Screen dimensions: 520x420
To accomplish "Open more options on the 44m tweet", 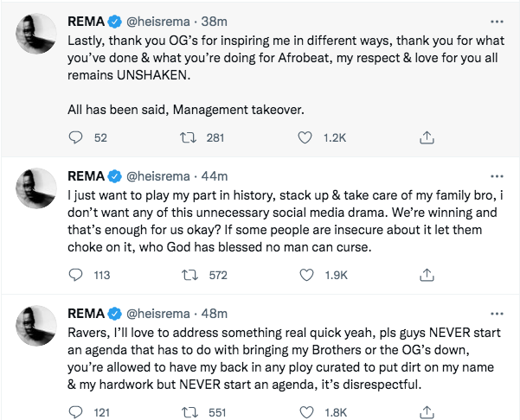I will pos(495,176).
